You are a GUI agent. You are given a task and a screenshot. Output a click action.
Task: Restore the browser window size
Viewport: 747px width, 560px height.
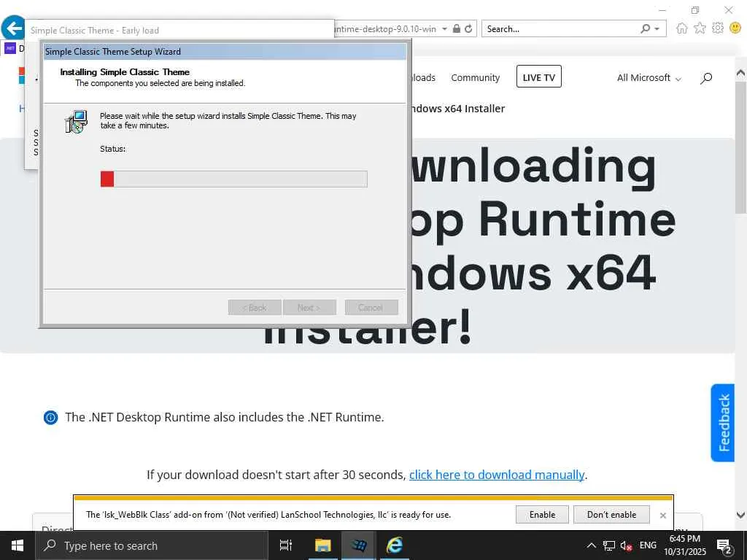tap(695, 10)
